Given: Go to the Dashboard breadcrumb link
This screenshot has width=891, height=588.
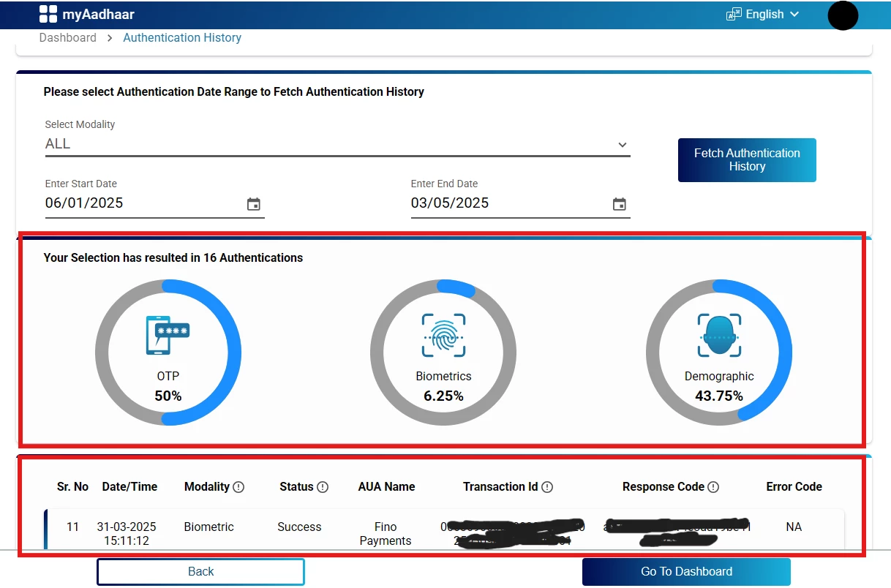Looking at the screenshot, I should (x=68, y=37).
